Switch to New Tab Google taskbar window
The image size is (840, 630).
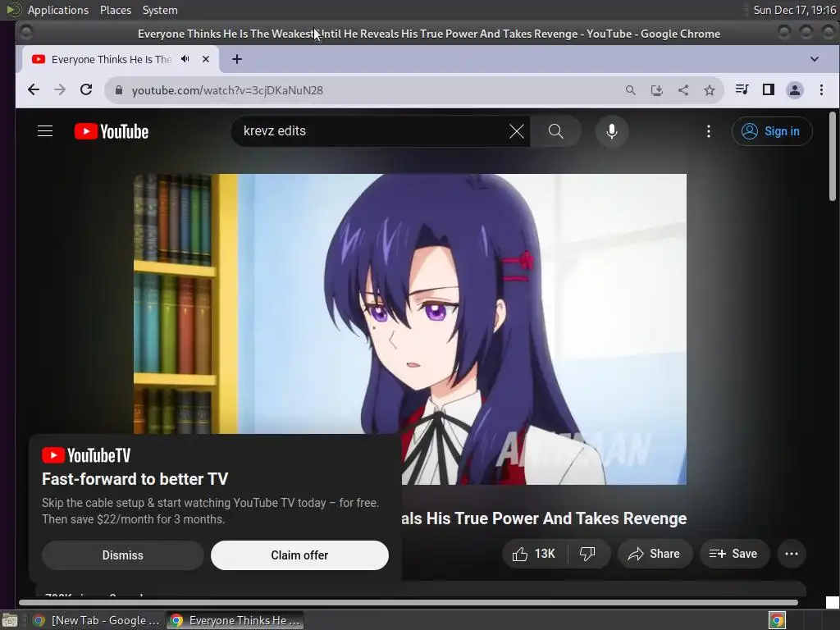96,620
